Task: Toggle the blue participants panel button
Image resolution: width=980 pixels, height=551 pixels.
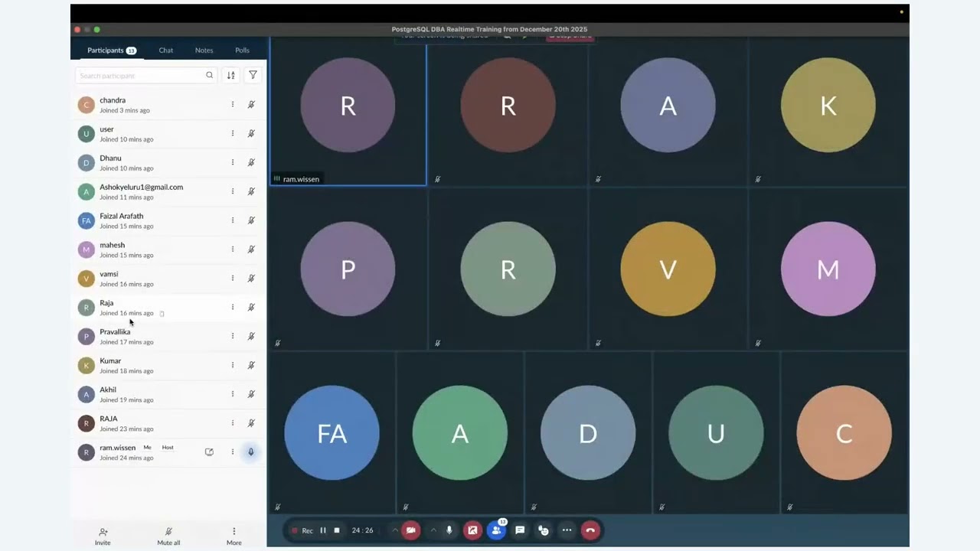Action: point(496,530)
